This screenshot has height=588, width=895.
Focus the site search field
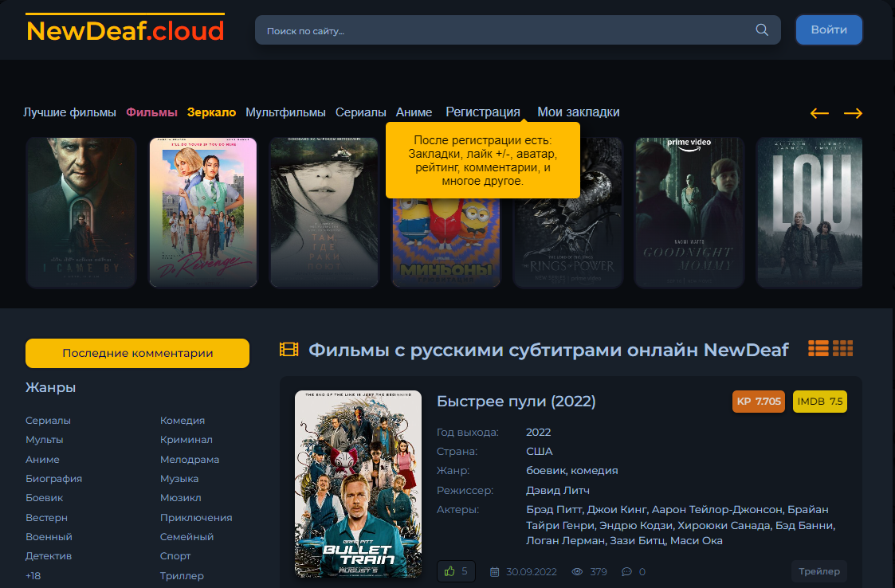(518, 30)
